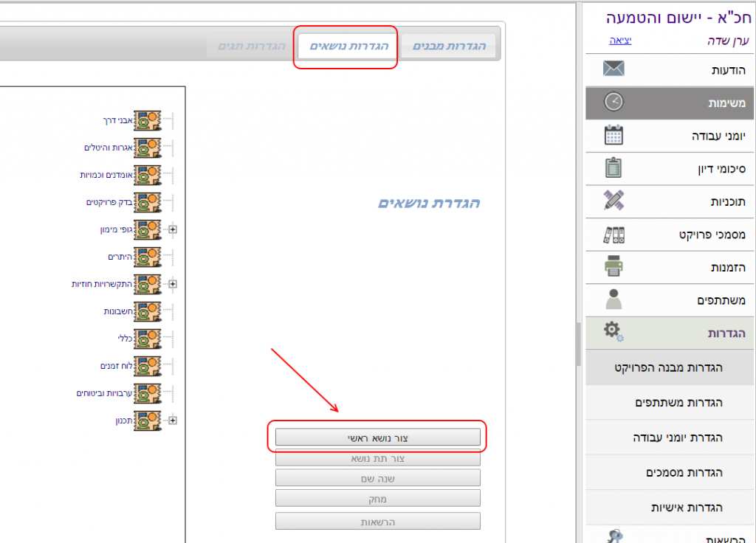756x543 pixels.
Task: Open the binders icon for מסמכי פרויקט
Action: (x=614, y=235)
